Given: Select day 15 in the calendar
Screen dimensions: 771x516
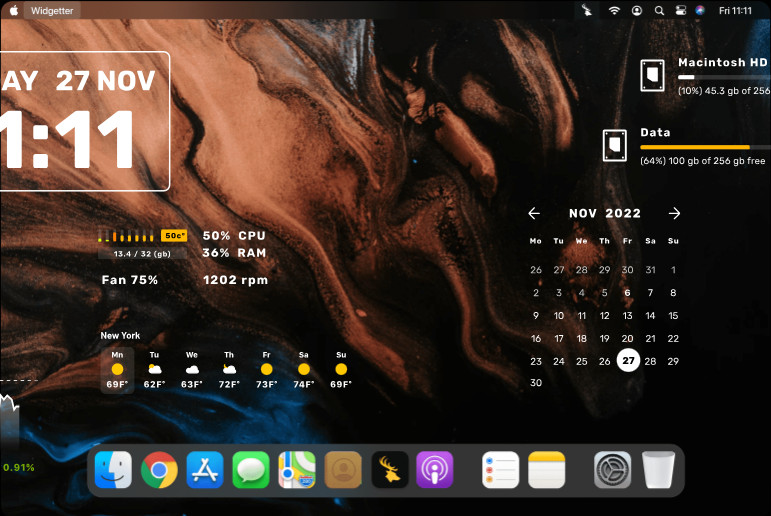Looking at the screenshot, I should click(673, 316).
